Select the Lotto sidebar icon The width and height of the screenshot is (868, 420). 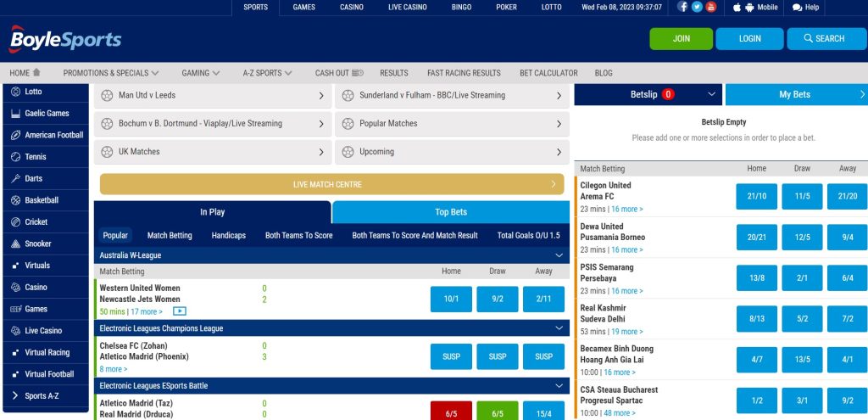(x=15, y=92)
